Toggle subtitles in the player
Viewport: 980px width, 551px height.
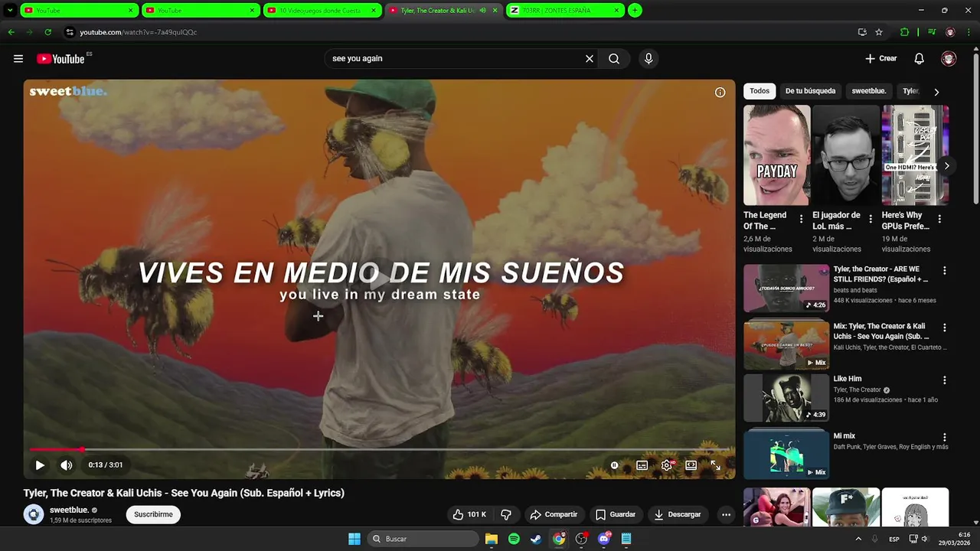point(642,465)
